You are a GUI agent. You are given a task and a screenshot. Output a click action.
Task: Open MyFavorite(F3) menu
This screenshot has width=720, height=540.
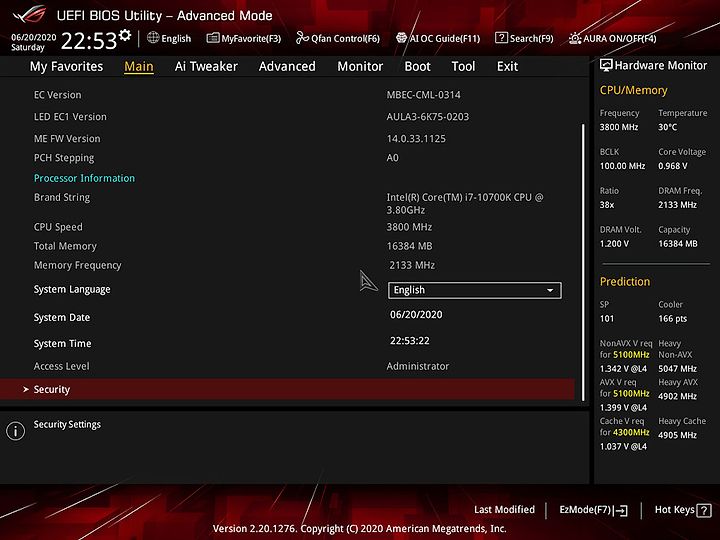(244, 39)
